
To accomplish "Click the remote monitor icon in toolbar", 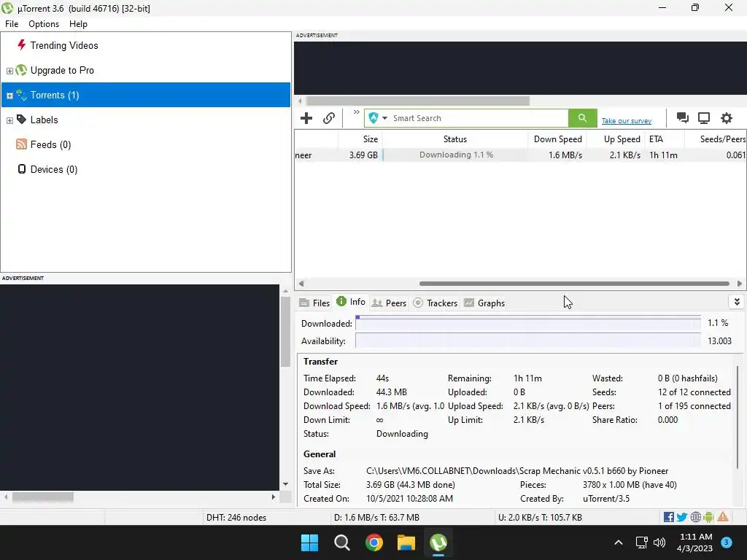I will 704,118.
